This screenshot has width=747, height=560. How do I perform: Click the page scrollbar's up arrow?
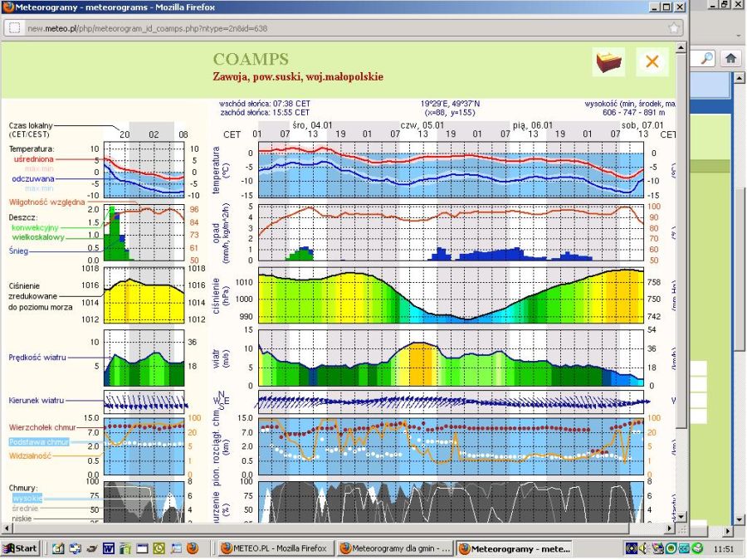coord(681,49)
